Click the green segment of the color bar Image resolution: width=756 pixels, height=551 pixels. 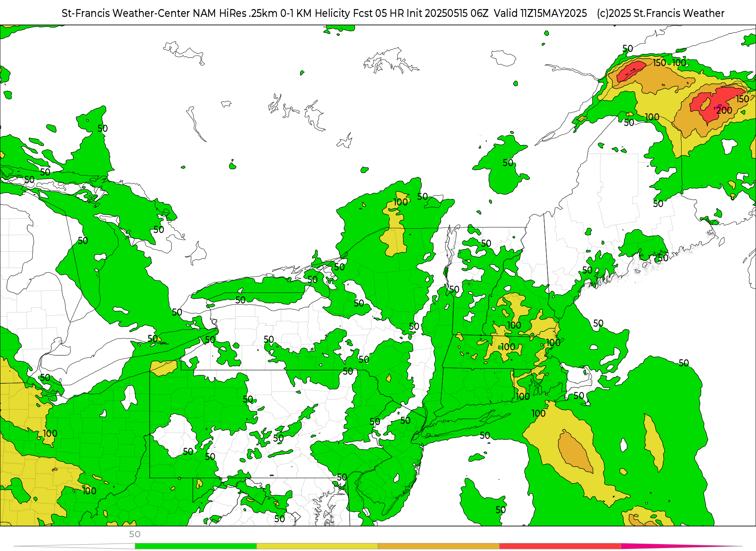click(x=196, y=546)
